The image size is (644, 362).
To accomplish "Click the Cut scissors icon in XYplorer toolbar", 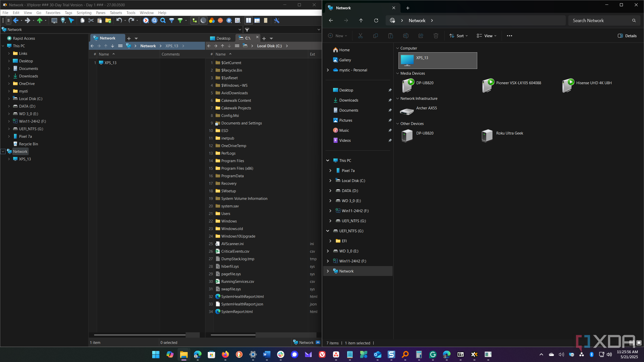I will 91,21.
